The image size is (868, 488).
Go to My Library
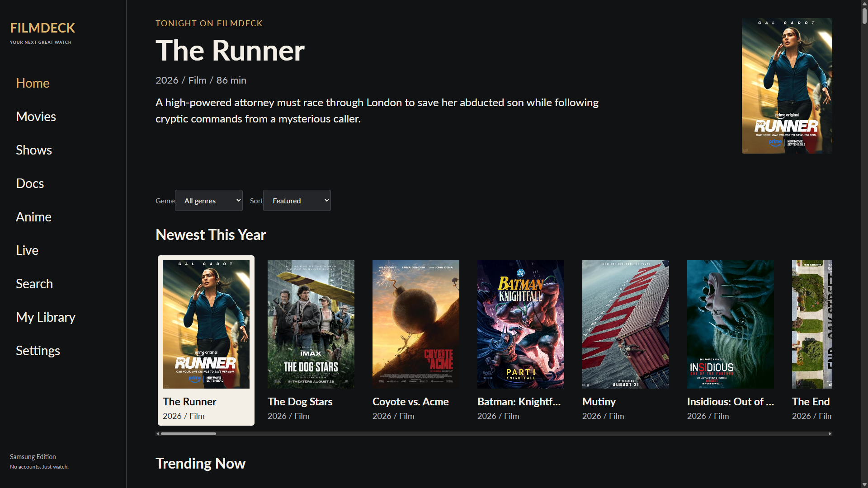(46, 317)
